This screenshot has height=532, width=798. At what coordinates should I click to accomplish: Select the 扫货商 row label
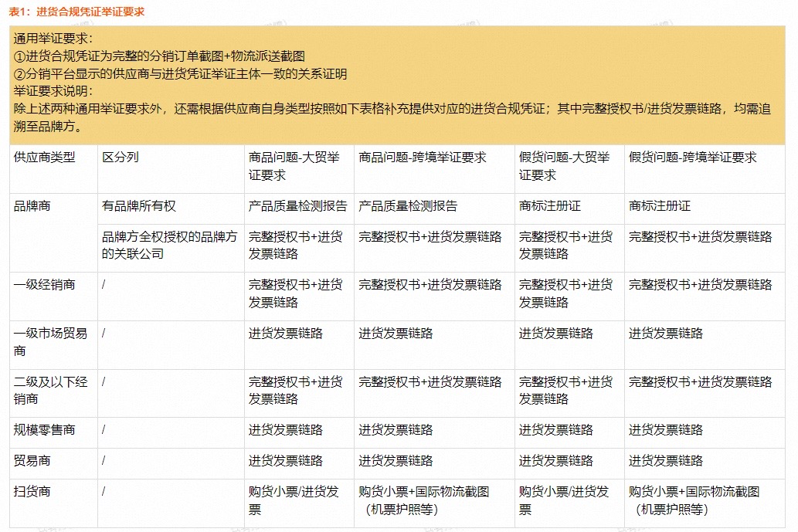pos(32,491)
